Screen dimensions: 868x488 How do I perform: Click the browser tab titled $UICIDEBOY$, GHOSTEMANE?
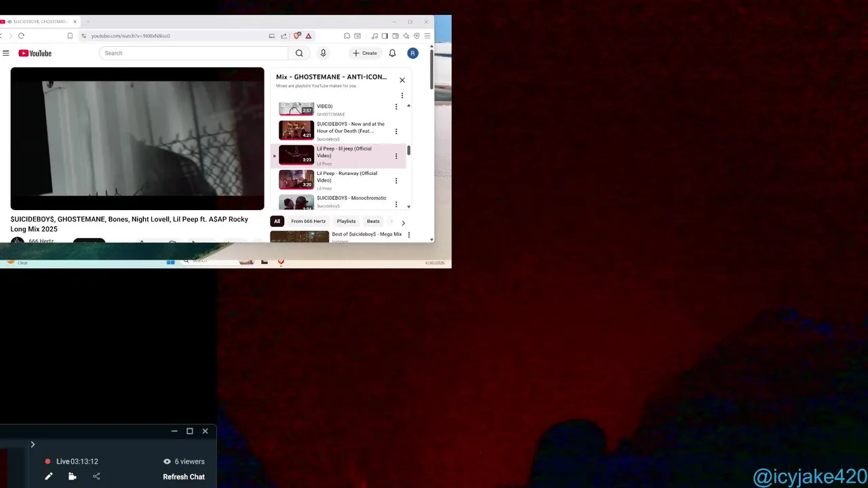point(39,22)
